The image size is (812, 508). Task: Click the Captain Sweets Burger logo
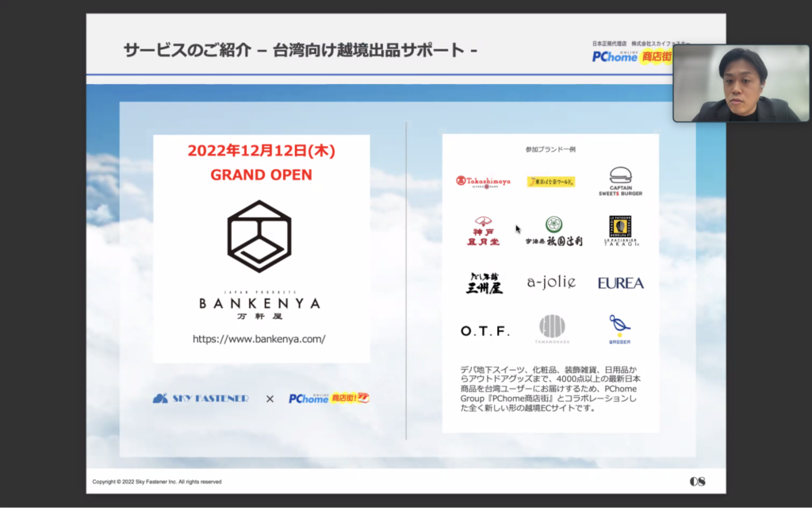620,182
